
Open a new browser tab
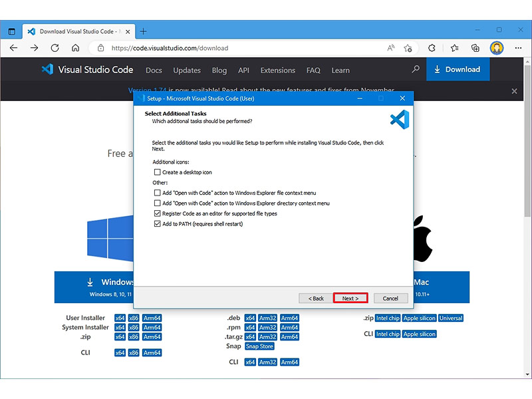(143, 31)
